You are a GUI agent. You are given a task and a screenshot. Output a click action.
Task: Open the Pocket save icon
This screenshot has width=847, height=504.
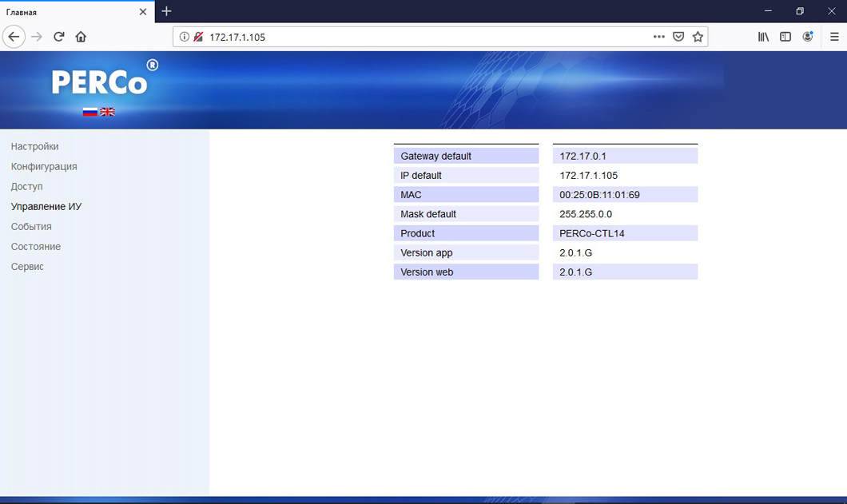pyautogui.click(x=678, y=37)
